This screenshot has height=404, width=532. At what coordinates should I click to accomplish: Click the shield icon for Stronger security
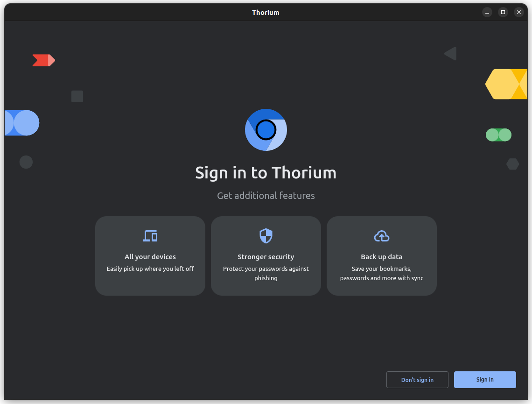click(x=266, y=236)
